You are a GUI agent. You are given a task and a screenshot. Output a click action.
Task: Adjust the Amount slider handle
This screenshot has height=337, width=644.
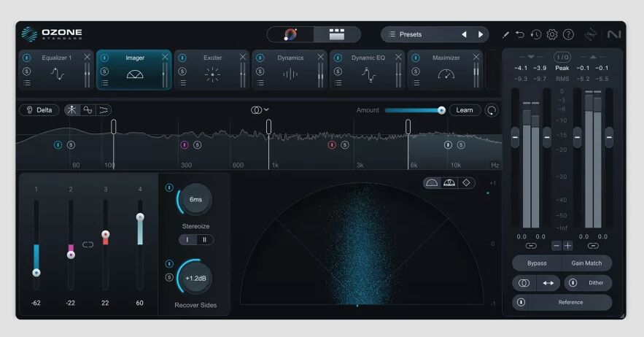(x=441, y=110)
